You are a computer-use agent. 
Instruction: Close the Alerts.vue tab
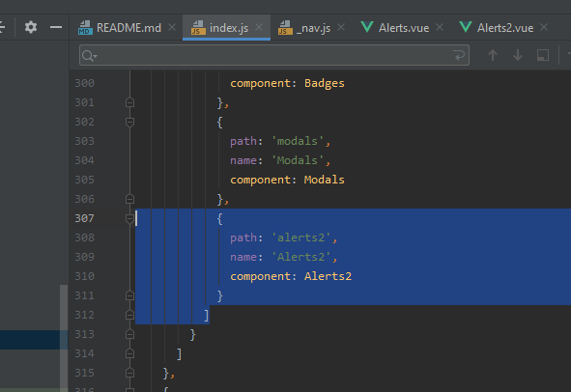[440, 27]
